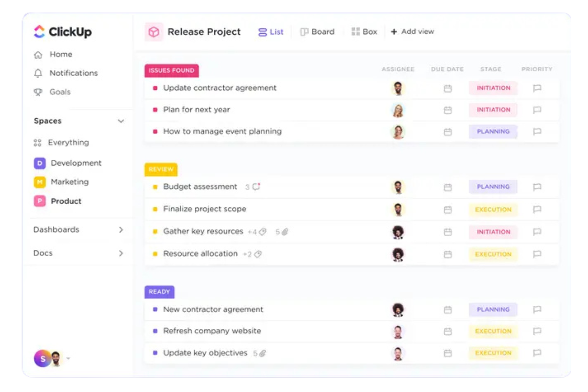Change PLANNING stage on How to manage event planning
588x392 pixels.
(x=493, y=131)
